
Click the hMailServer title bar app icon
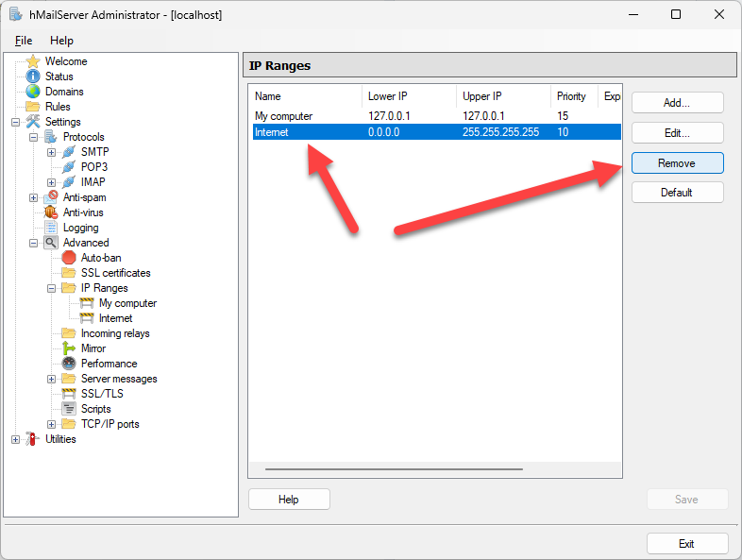click(x=16, y=14)
